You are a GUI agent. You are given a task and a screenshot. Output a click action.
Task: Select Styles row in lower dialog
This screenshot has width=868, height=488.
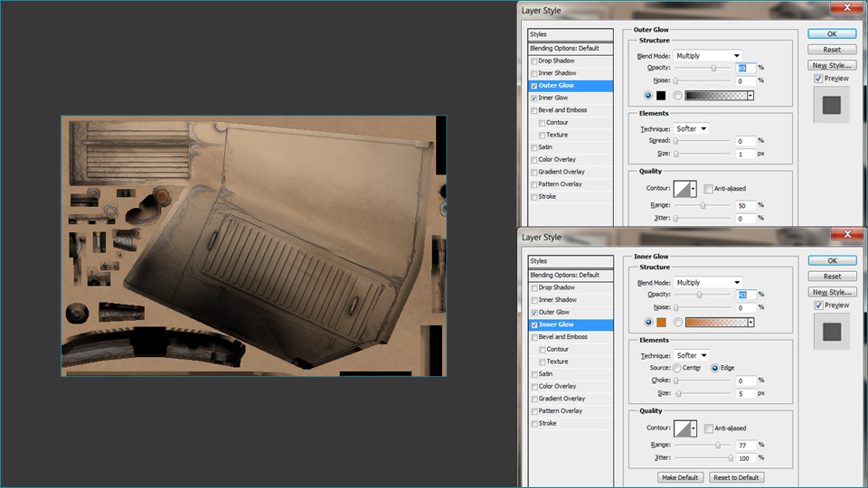571,261
